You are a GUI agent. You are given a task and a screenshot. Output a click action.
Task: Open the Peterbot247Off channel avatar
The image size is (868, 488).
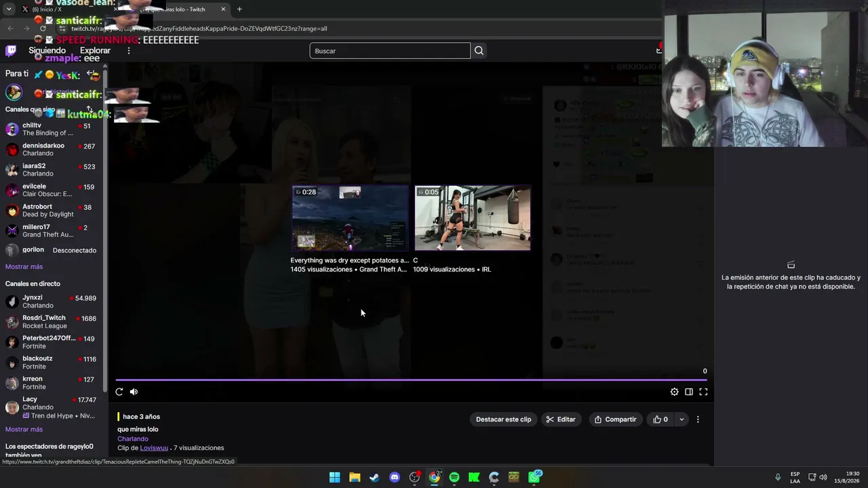(x=12, y=342)
